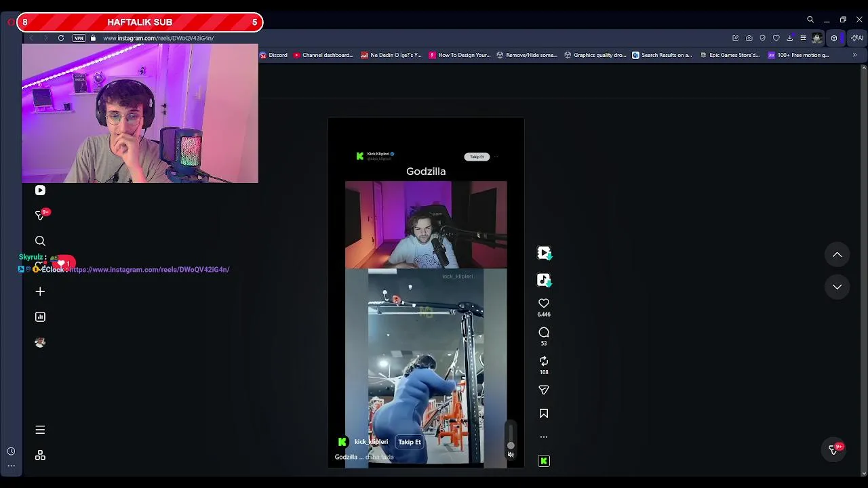The width and height of the screenshot is (868, 488).
Task: Go to the previous reel with up arrow
Action: coord(837,255)
